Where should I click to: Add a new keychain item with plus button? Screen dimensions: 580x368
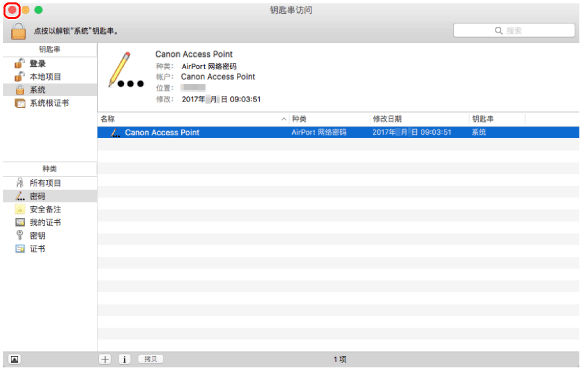coord(105,359)
